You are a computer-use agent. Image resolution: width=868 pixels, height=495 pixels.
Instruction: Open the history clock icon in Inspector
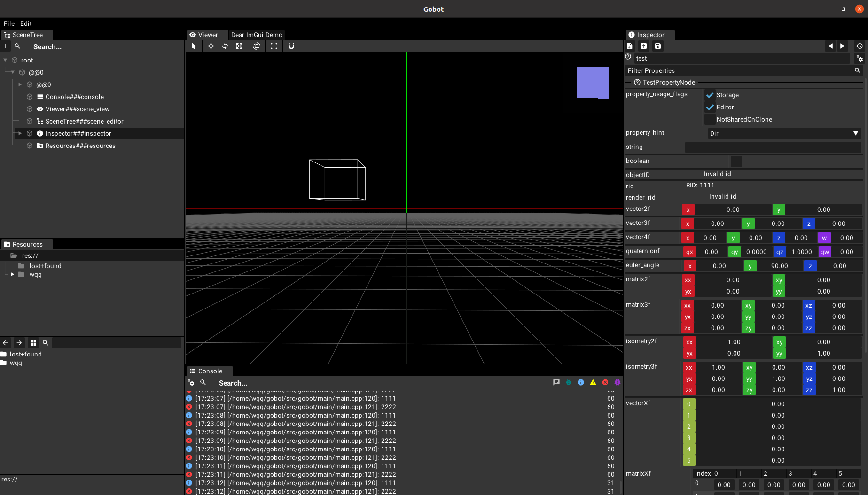tap(860, 46)
